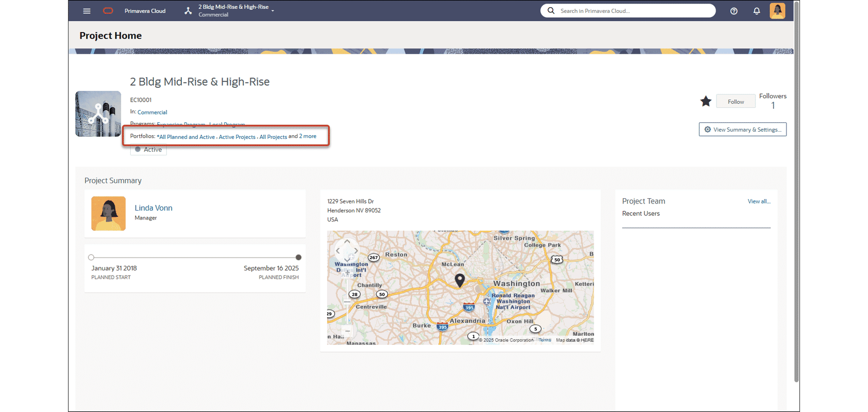Click View all in Project Team
Screen dimensions: 868x412
(758, 201)
